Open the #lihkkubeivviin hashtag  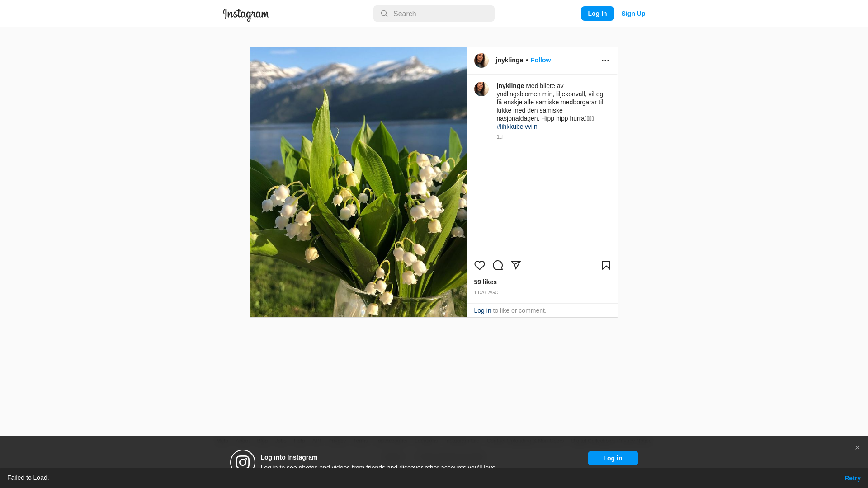[x=517, y=127]
